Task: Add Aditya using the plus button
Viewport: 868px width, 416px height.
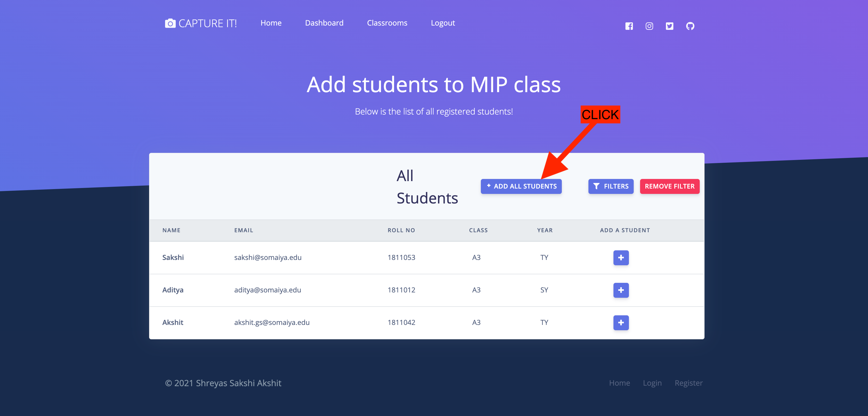Action: click(x=621, y=290)
